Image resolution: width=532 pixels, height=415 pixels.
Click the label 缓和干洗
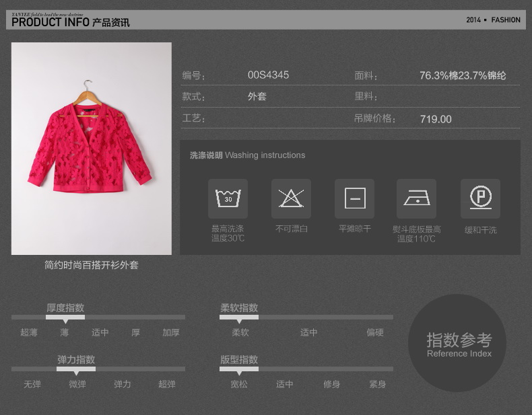tap(480, 230)
